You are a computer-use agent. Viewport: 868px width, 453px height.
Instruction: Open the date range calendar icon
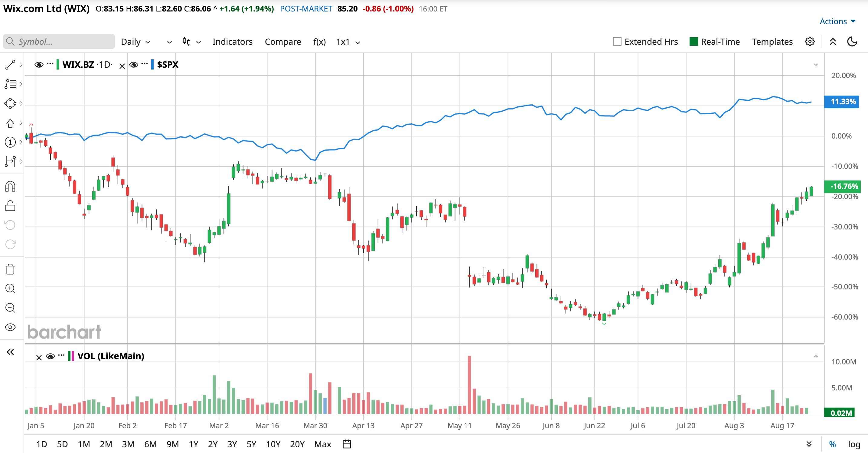click(347, 444)
